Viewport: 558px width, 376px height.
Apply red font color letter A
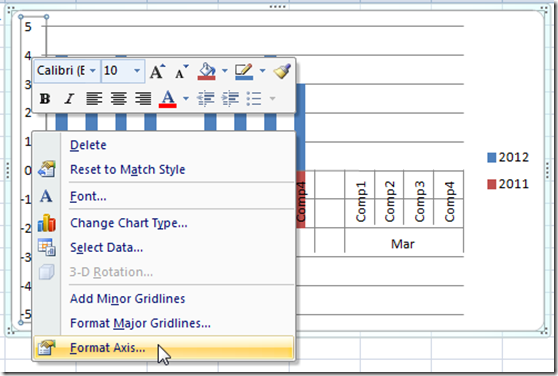(x=168, y=99)
